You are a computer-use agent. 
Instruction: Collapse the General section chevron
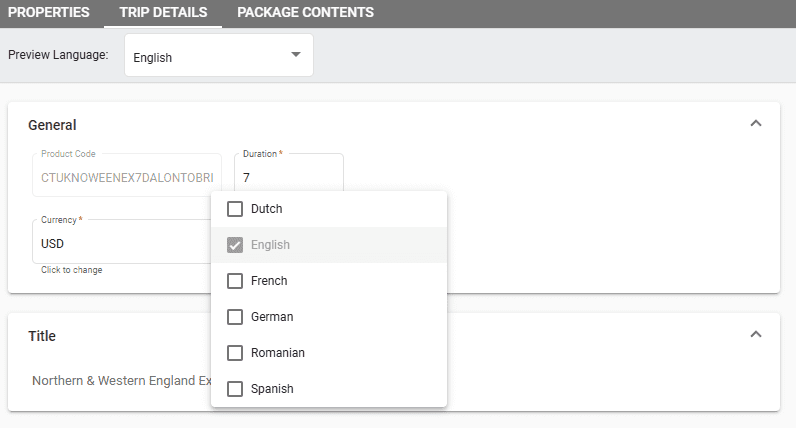pyautogui.click(x=756, y=124)
